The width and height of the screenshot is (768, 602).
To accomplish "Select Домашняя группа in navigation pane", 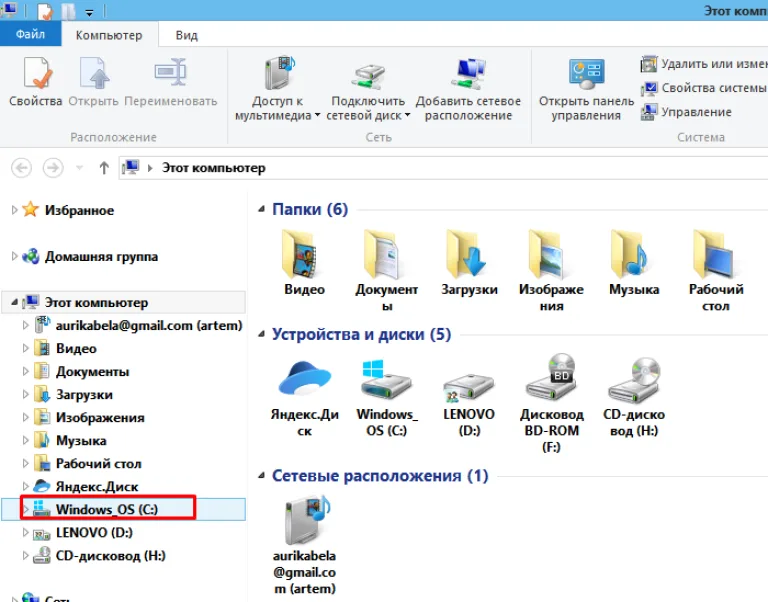I will 101,256.
